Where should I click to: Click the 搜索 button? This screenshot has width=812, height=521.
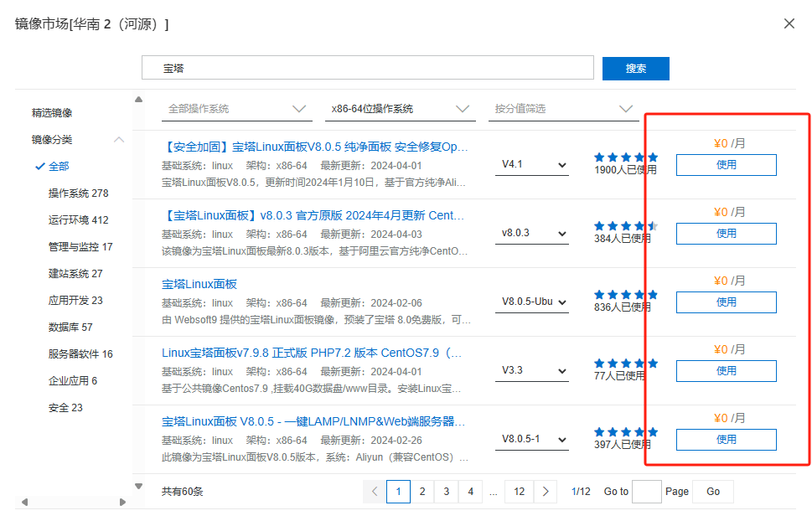coord(635,69)
